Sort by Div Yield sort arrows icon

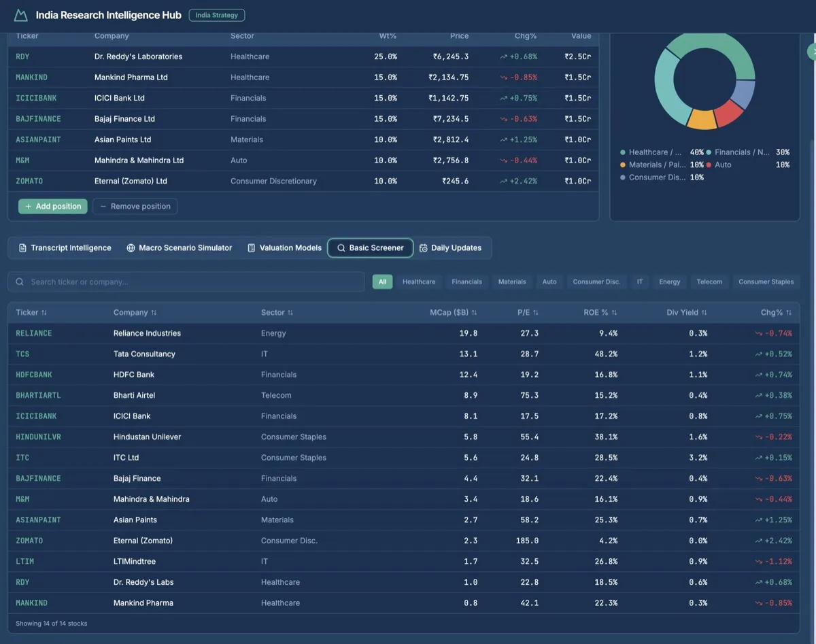704,313
